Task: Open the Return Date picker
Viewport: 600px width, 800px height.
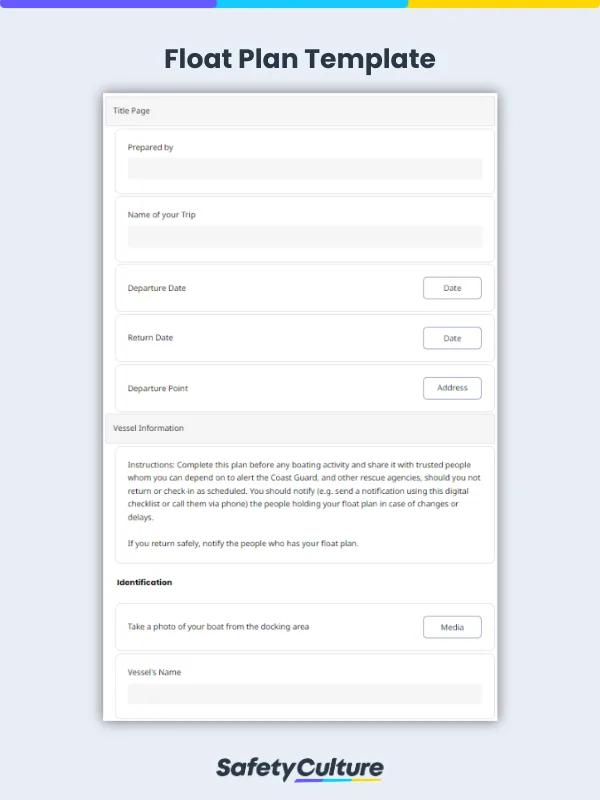Action: [452, 338]
